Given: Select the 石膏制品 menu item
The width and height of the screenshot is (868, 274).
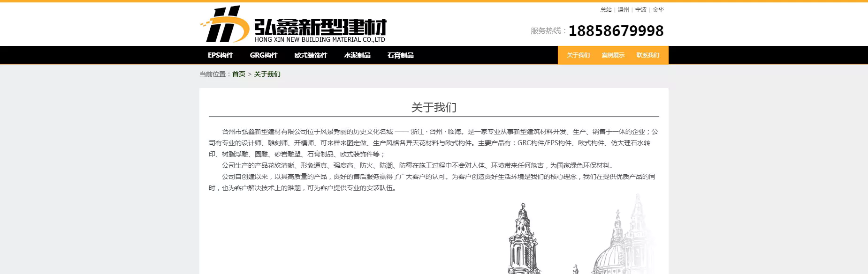Looking at the screenshot, I should click(401, 55).
